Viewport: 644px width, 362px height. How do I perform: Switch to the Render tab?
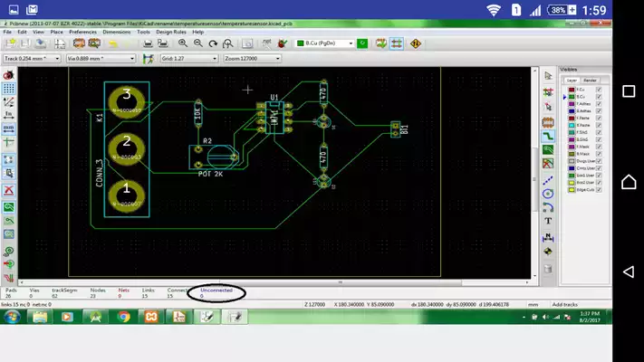click(x=590, y=81)
